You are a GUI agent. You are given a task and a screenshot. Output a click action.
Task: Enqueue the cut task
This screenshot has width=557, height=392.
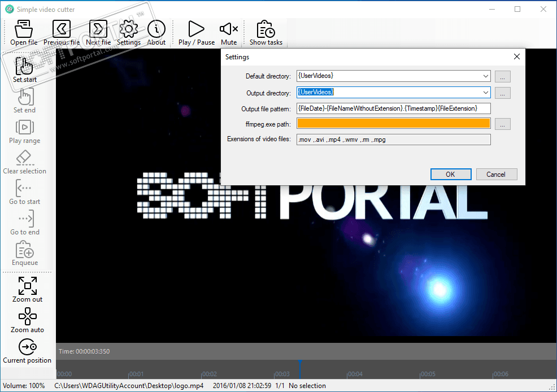coord(24,253)
